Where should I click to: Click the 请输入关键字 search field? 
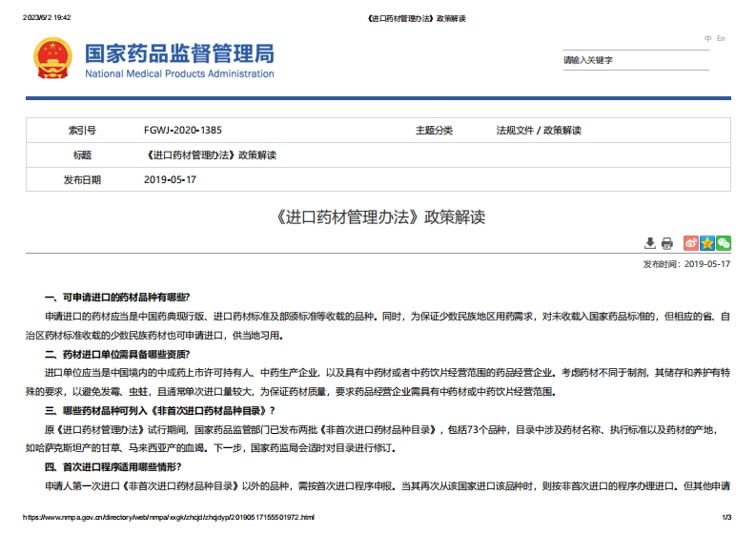[636, 60]
